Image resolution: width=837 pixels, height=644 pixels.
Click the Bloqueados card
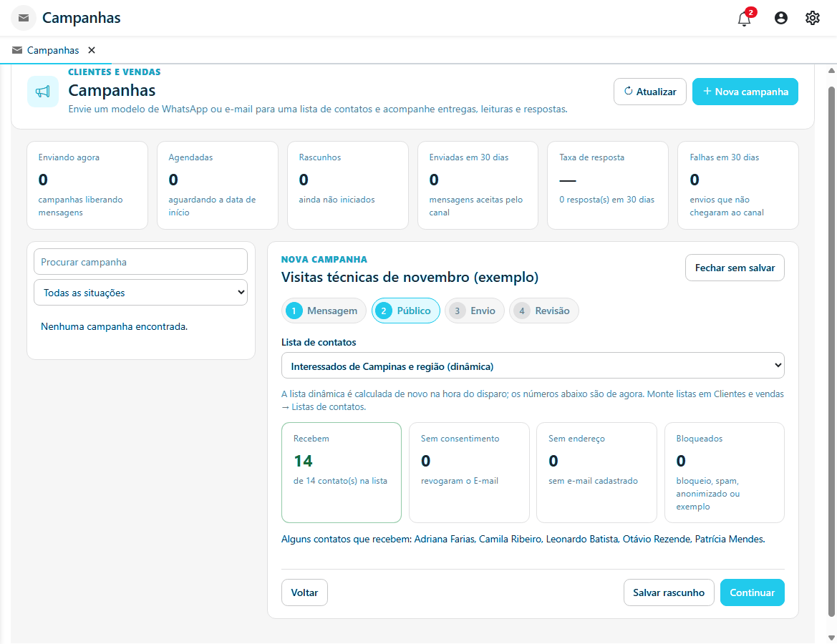(x=724, y=472)
